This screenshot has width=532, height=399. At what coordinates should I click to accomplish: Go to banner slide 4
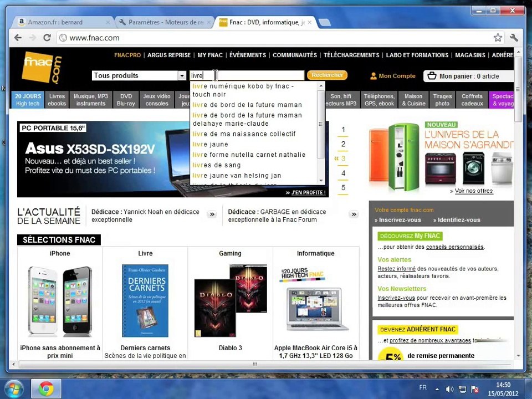tap(343, 173)
